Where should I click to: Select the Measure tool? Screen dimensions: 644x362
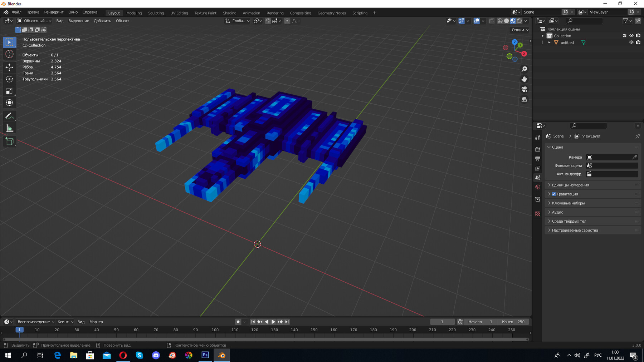tap(10, 127)
